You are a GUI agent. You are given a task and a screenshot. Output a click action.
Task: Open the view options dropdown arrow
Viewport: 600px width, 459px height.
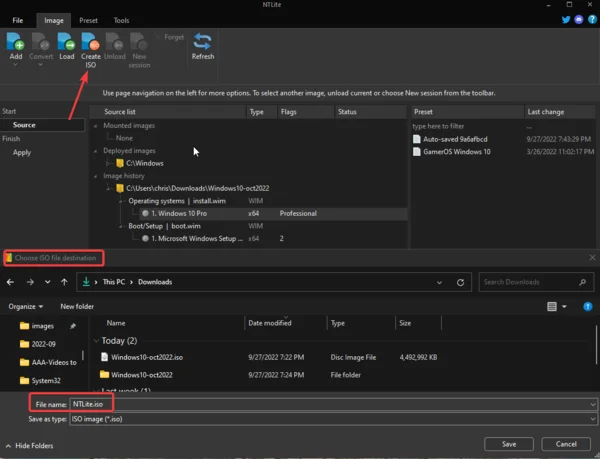[564, 307]
